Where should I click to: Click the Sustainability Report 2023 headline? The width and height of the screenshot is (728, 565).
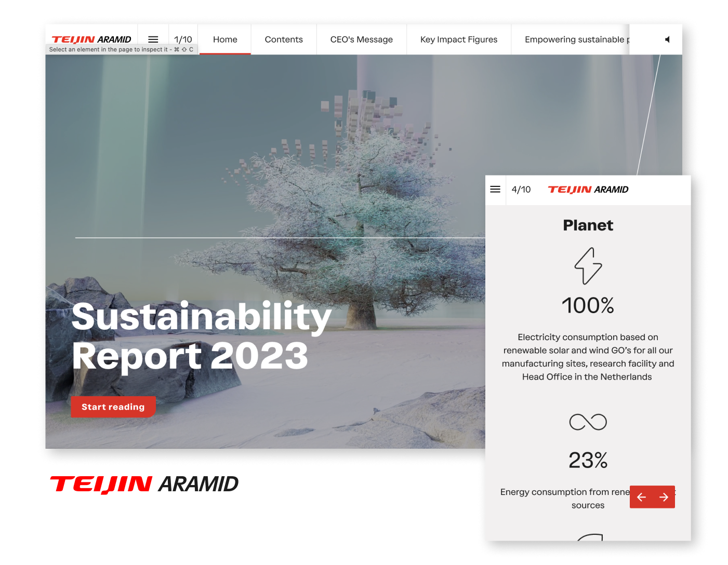(201, 336)
